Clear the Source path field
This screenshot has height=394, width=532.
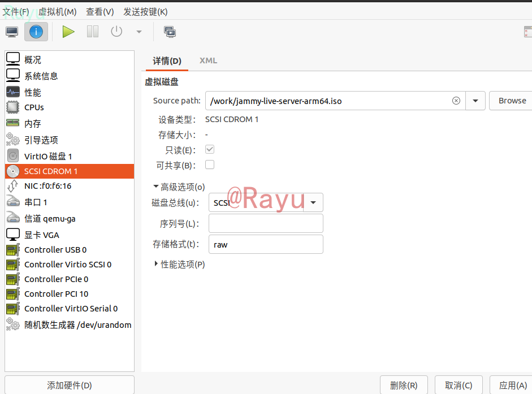pyautogui.click(x=456, y=101)
